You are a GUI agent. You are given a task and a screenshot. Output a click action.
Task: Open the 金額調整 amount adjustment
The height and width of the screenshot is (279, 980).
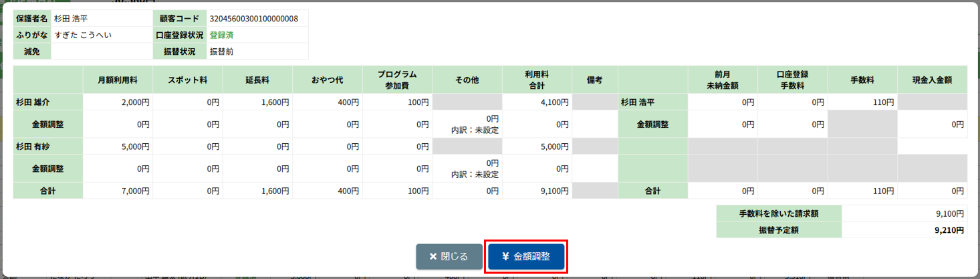coord(527,257)
